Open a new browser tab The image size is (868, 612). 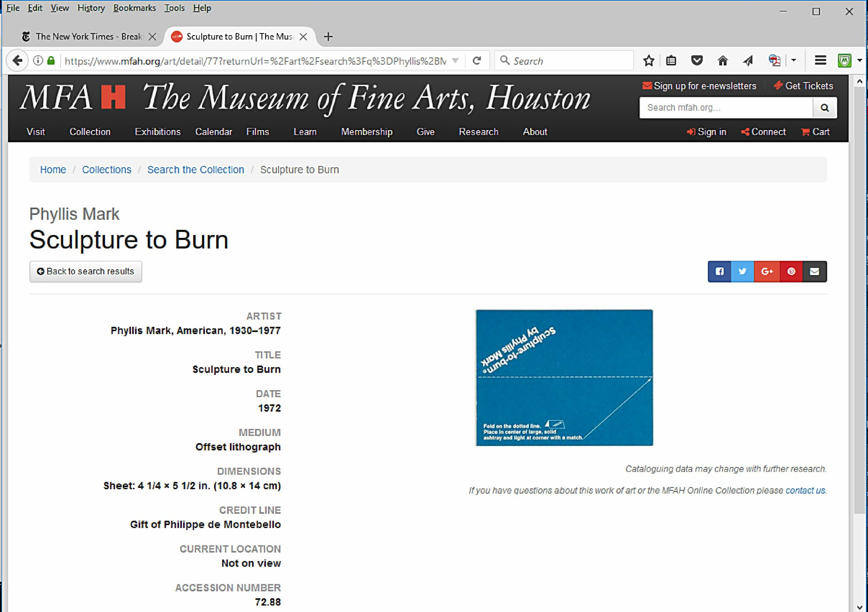click(328, 37)
